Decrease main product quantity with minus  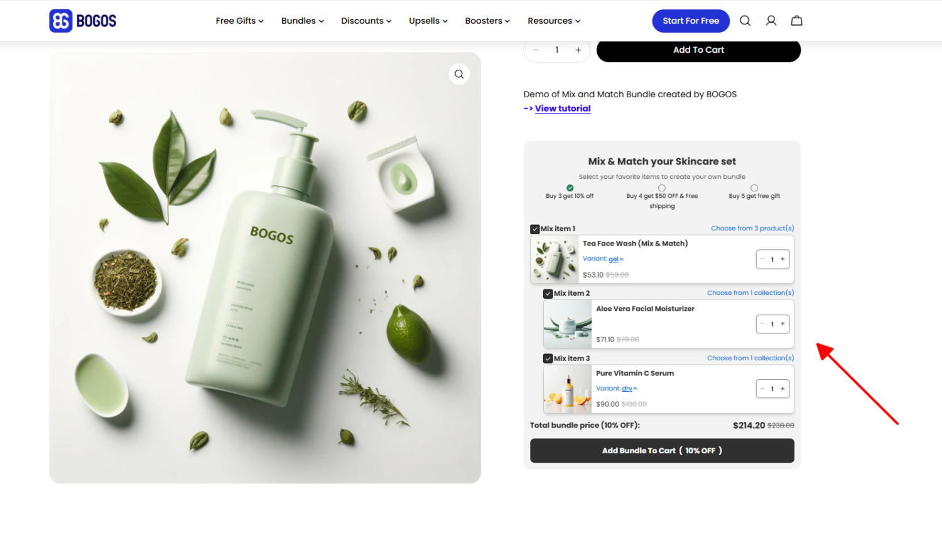point(536,50)
